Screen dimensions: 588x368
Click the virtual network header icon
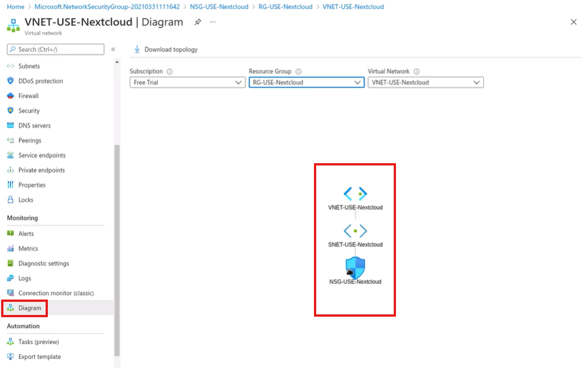click(x=14, y=26)
